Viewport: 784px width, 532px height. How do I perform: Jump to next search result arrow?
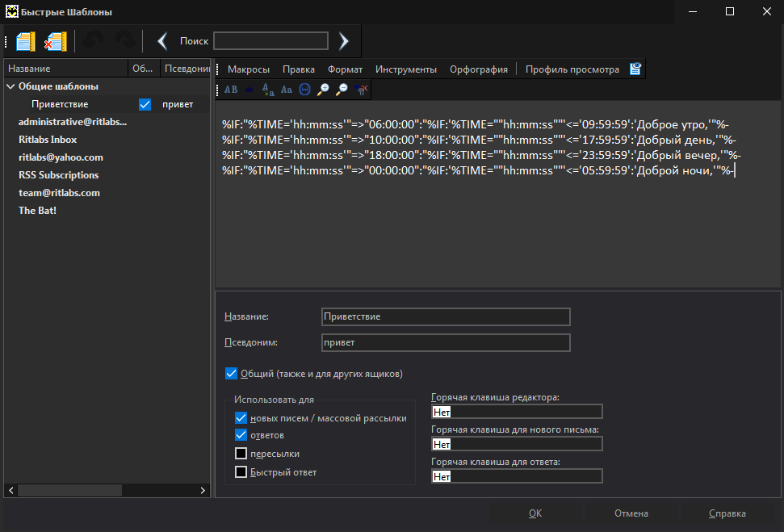pyautogui.click(x=343, y=41)
